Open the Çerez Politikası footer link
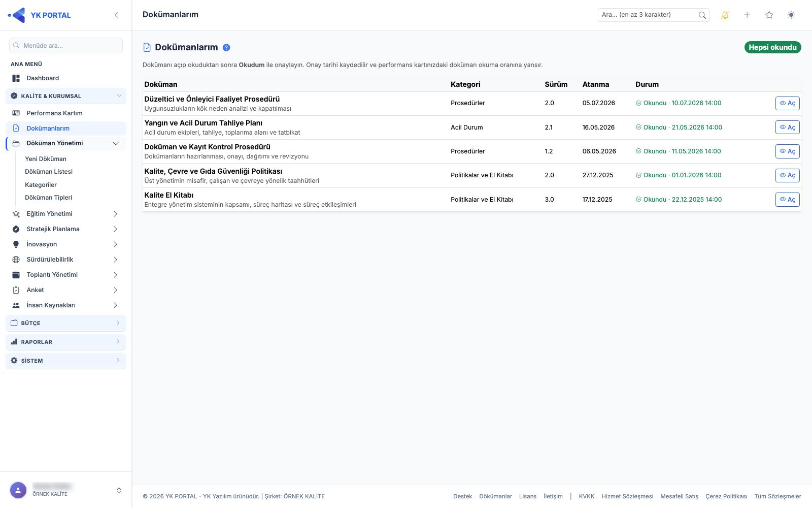 tap(726, 496)
